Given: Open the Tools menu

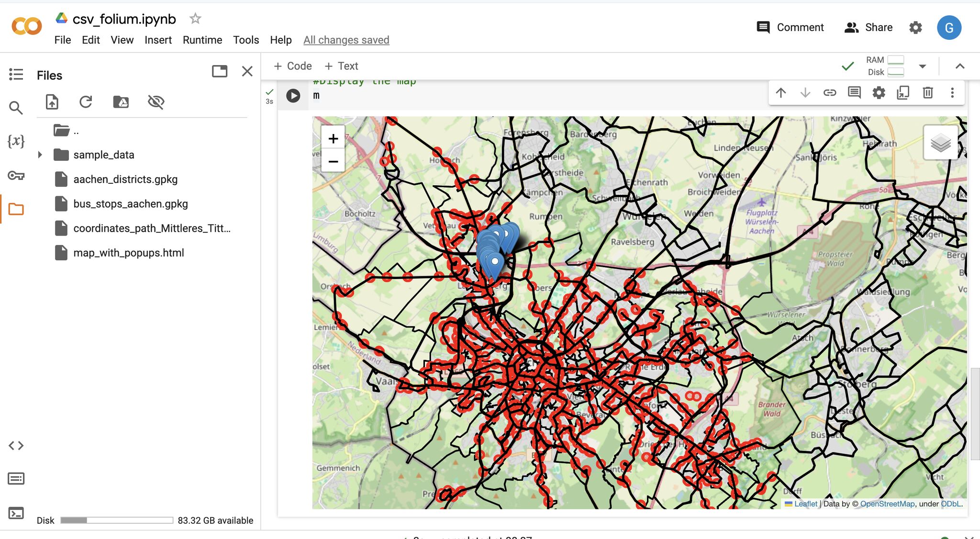Looking at the screenshot, I should tap(246, 40).
